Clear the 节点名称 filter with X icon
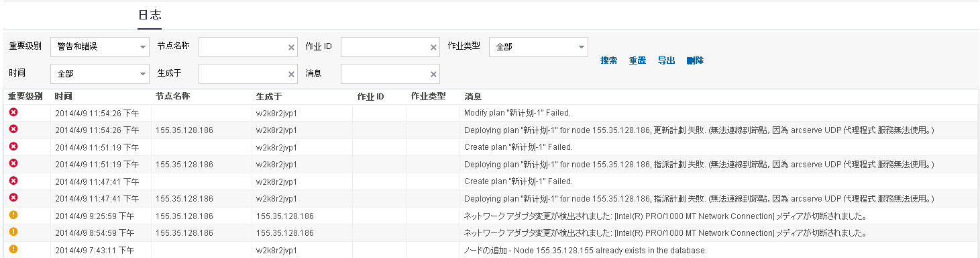The image size is (980, 258). pos(291,48)
